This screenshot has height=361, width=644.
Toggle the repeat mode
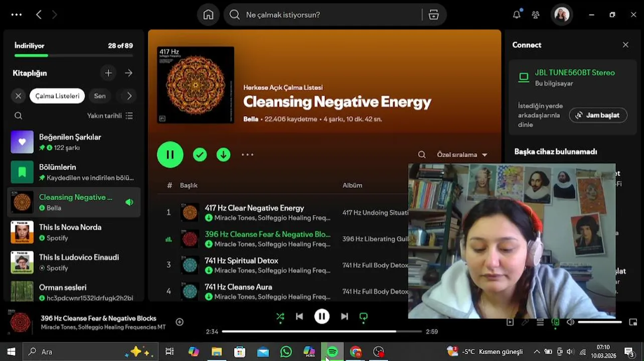tap(364, 316)
